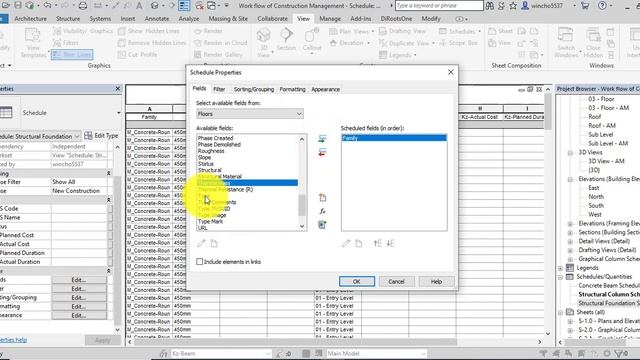Click the Remove parameter red arrow icon
Image resolution: width=640 pixels, height=360 pixels.
tap(322, 153)
